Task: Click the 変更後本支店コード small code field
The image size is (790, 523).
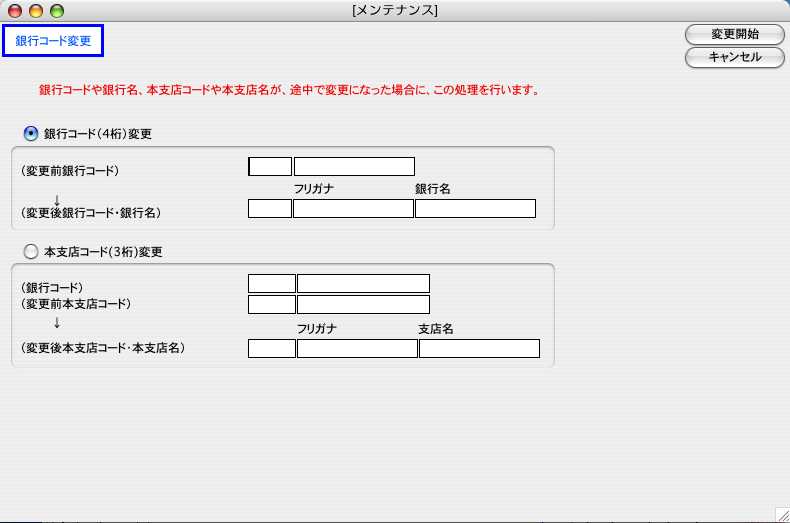Action: tap(272, 349)
